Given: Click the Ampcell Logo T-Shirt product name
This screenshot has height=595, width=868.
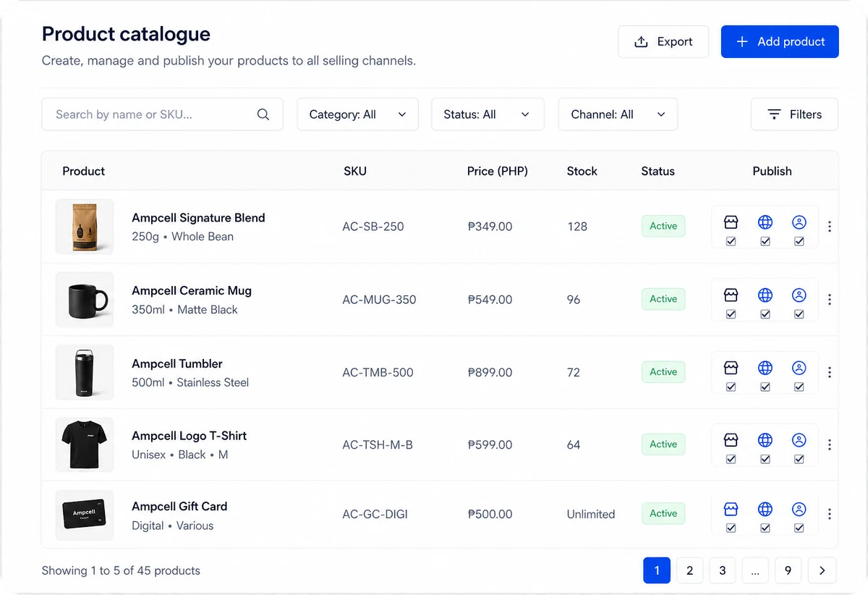Looking at the screenshot, I should pos(190,436).
